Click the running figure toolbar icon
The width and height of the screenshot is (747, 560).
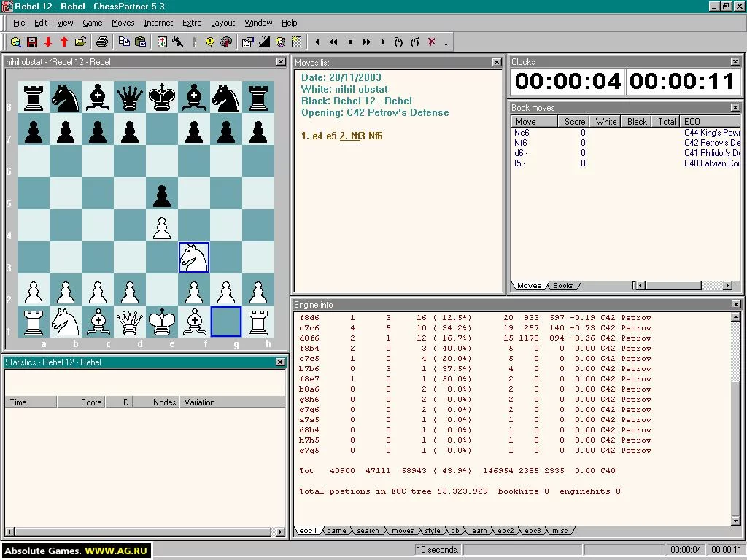tap(178, 42)
